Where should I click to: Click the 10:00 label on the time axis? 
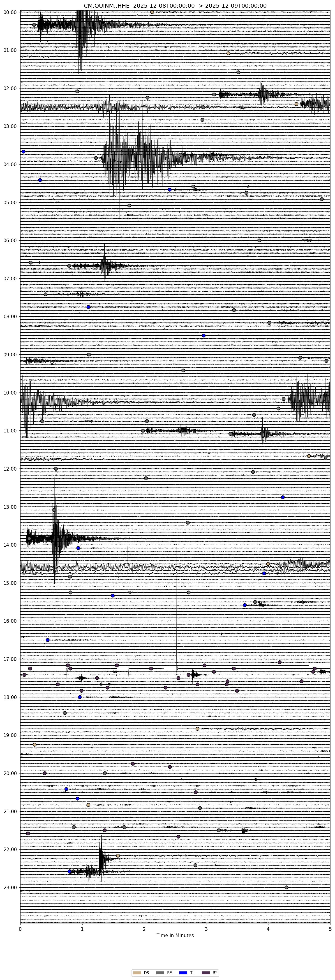point(10,392)
